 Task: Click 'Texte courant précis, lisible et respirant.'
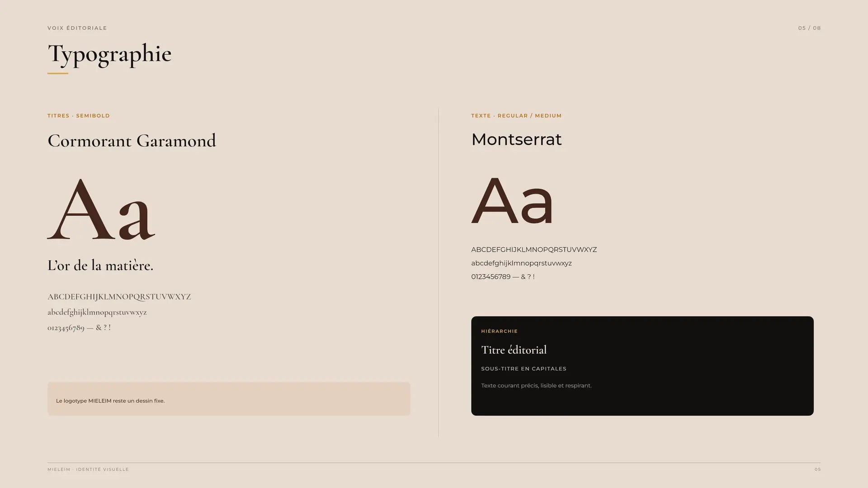536,385
